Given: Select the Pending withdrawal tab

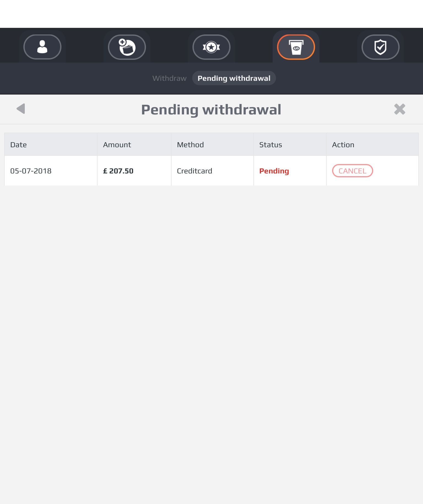Looking at the screenshot, I should (x=234, y=78).
